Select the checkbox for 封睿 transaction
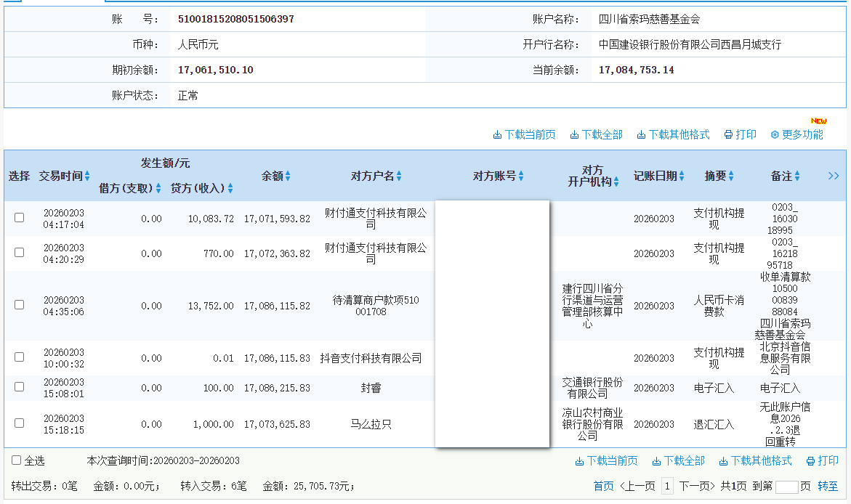Image resolution: width=851 pixels, height=504 pixels. tap(19, 387)
